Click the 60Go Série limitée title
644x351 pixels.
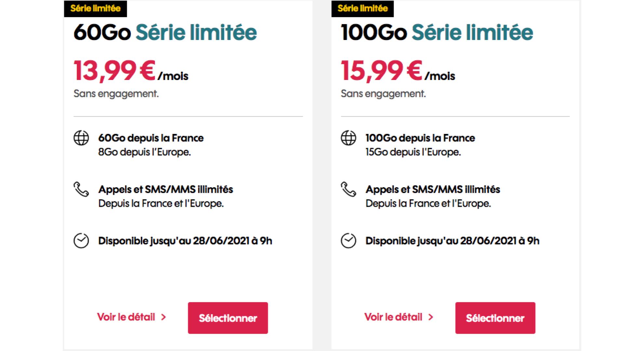165,32
